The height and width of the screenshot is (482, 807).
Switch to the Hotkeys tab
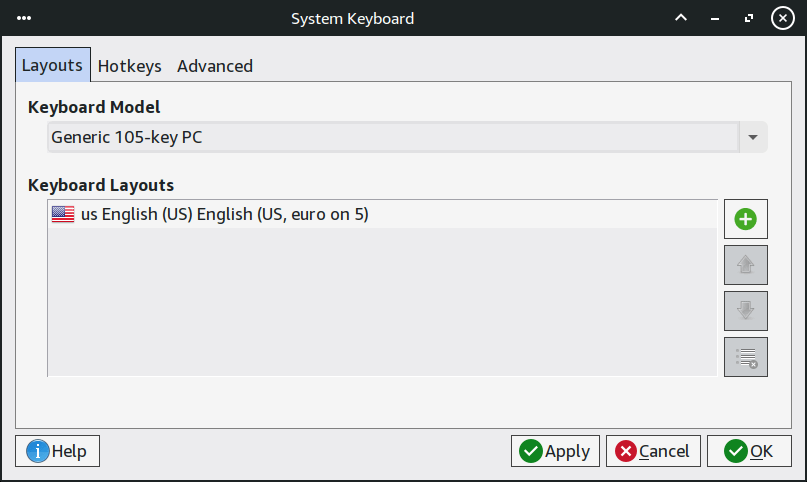point(129,66)
